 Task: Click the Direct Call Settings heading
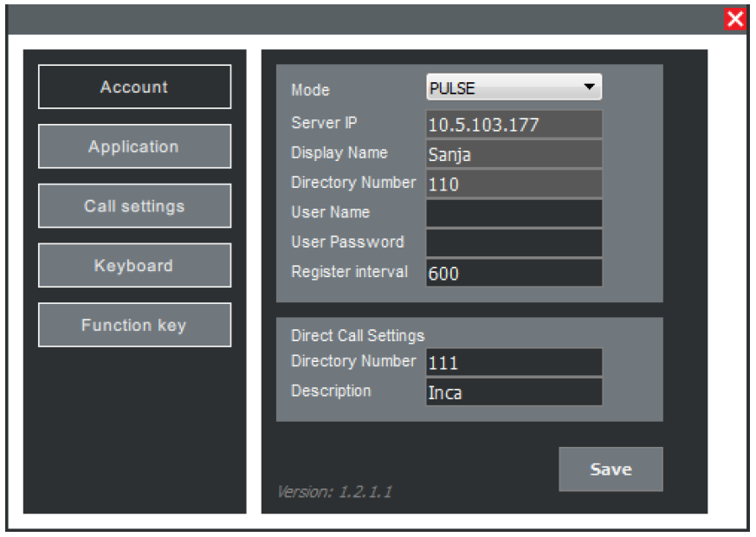358,336
